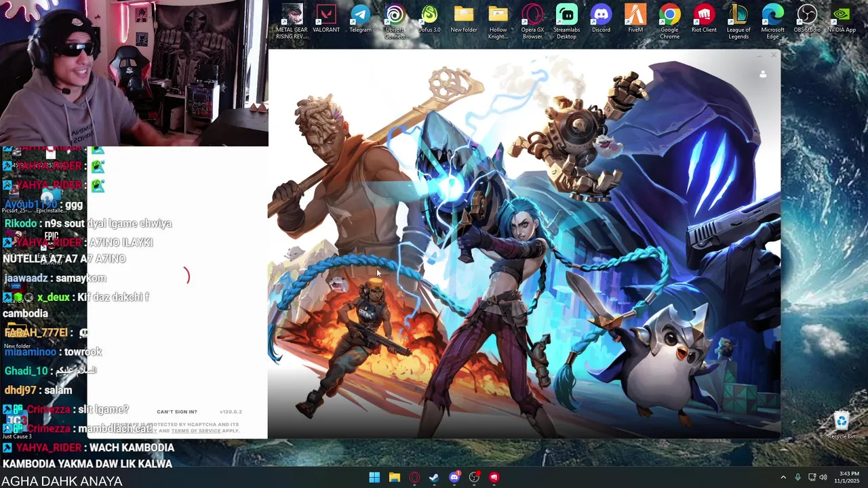Open the Microsoft Edge desktop shortcut
Screen dimensions: 868x488
pyautogui.click(x=772, y=22)
